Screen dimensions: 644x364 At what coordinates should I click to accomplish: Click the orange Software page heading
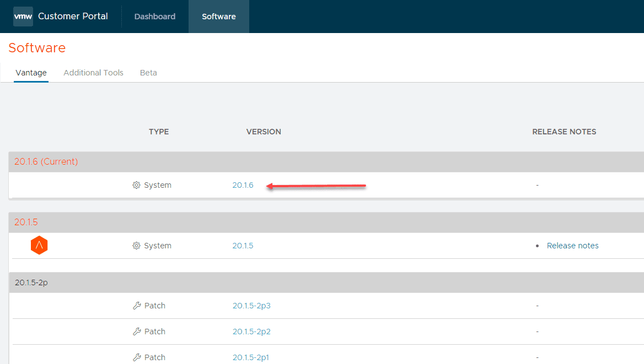(37, 48)
